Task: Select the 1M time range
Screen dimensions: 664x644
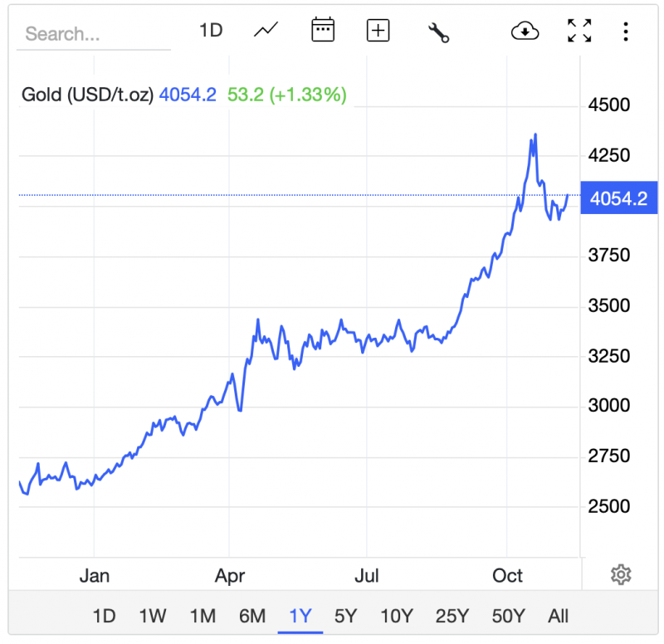Action: [203, 616]
